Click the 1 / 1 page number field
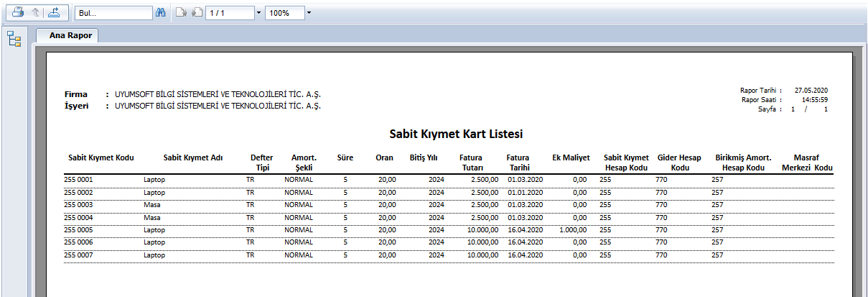 pyautogui.click(x=230, y=13)
